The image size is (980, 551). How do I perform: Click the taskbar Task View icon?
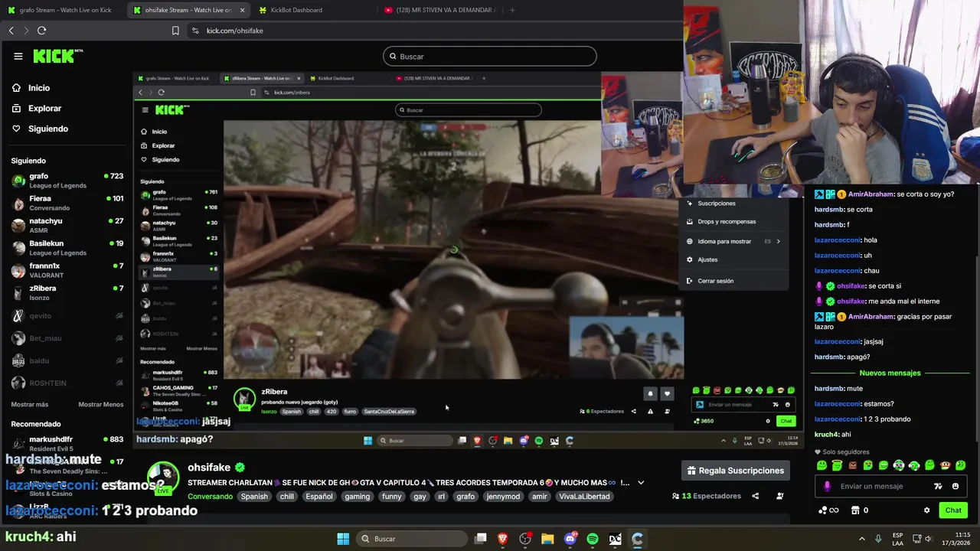[x=481, y=539]
